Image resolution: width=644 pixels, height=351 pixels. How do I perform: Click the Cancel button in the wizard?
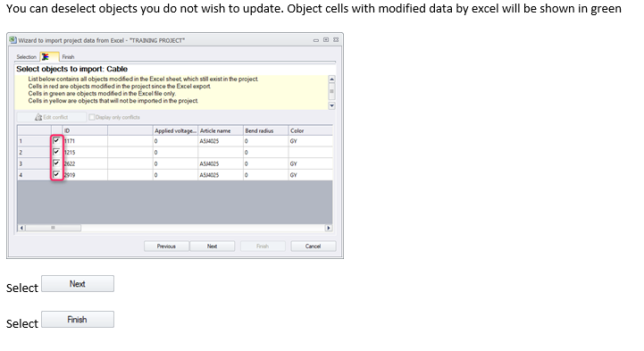(x=313, y=247)
